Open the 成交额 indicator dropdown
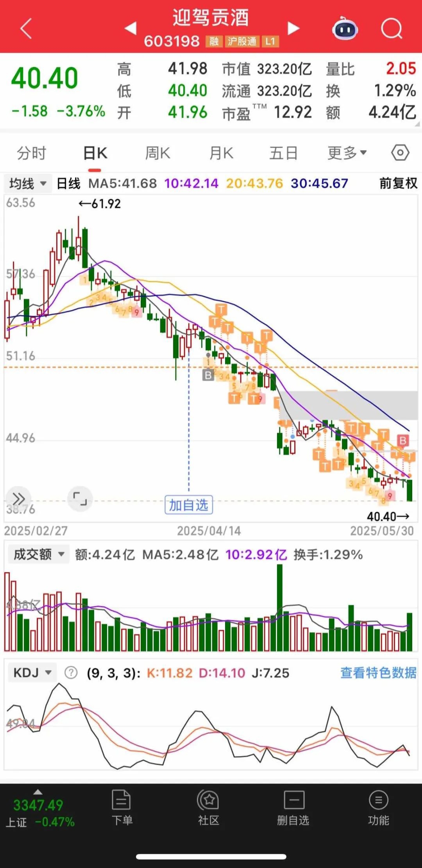Image resolution: width=422 pixels, height=868 pixels. [38, 554]
